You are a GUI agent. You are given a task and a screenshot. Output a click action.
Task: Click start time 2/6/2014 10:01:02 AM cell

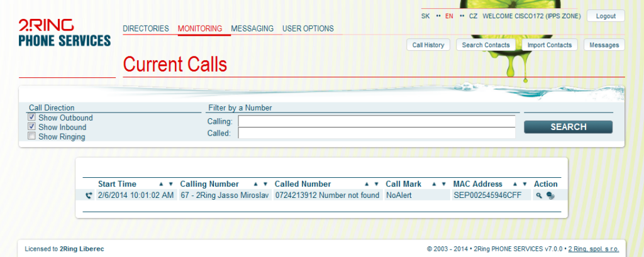(x=136, y=195)
